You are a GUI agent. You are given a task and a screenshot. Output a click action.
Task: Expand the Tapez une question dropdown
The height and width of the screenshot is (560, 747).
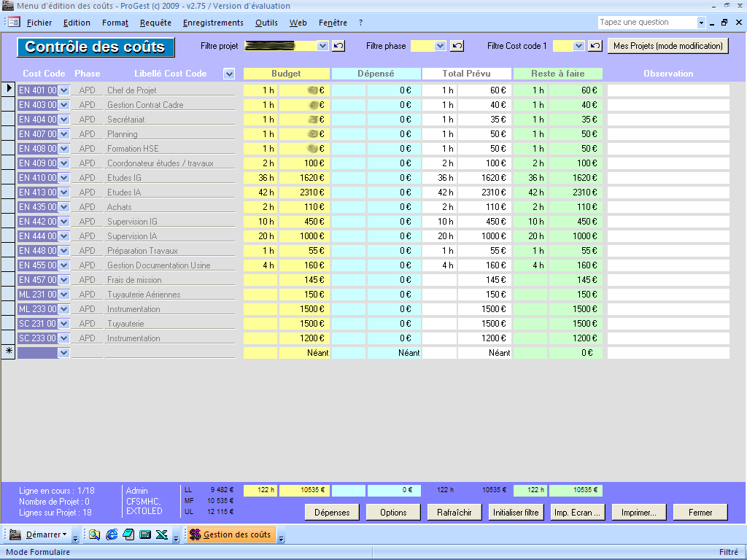(701, 23)
